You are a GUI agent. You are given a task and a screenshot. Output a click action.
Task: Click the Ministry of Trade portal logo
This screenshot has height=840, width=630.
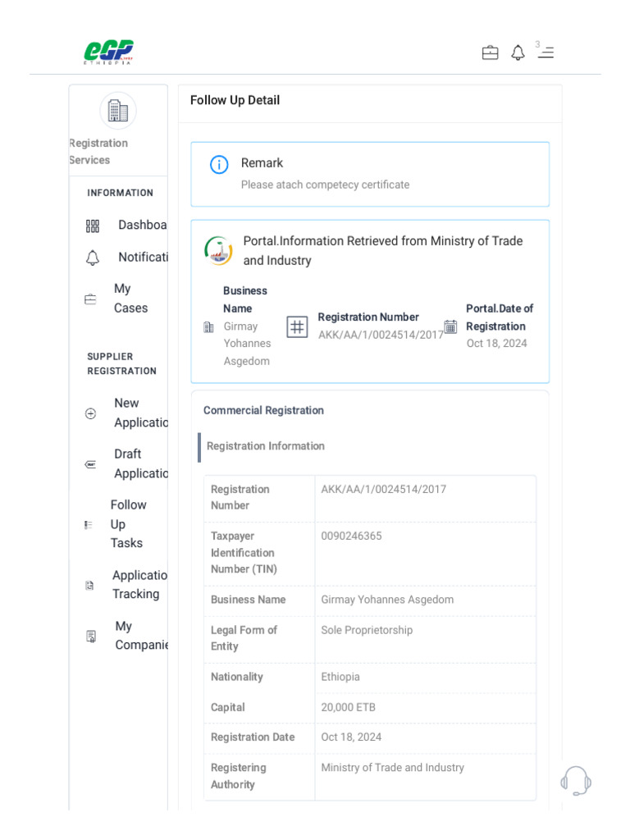[x=218, y=251]
